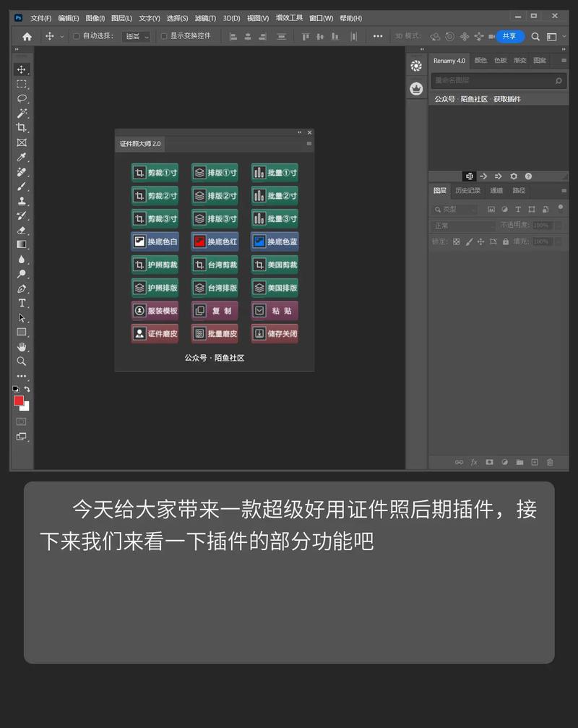Select the Crop tool in the toolbox

coord(22,128)
